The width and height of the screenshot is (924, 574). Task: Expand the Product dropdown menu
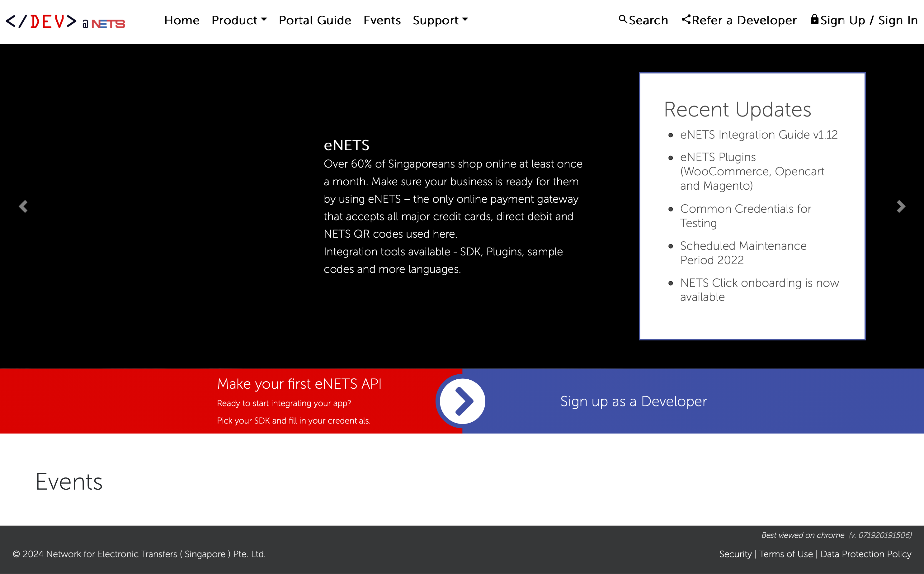tap(239, 20)
